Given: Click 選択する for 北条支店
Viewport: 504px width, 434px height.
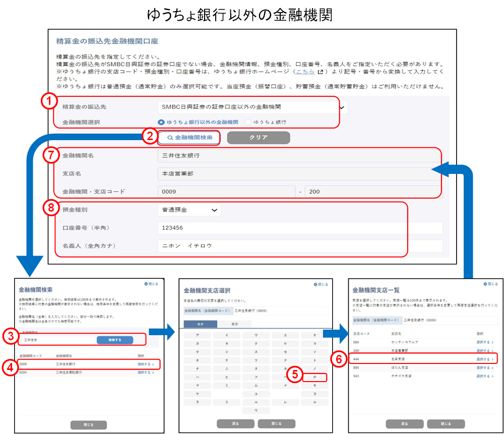Looking at the screenshot, I should click(x=483, y=359).
